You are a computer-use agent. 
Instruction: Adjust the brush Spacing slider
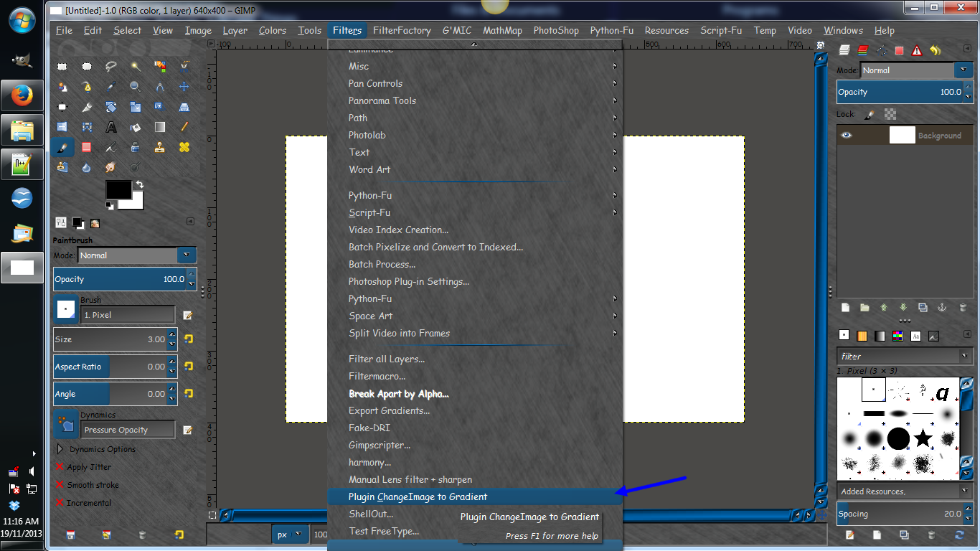point(905,514)
